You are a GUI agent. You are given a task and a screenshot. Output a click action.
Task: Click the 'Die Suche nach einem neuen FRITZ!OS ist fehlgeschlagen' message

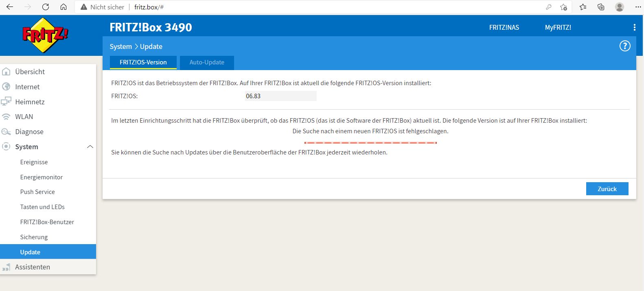tap(370, 131)
